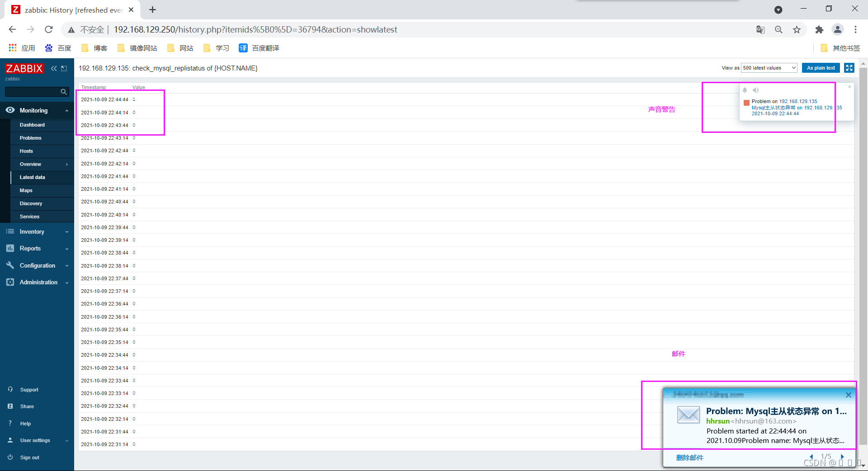The width and height of the screenshot is (868, 471).
Task: Click the sidebar search magnifier icon
Action: click(x=64, y=92)
